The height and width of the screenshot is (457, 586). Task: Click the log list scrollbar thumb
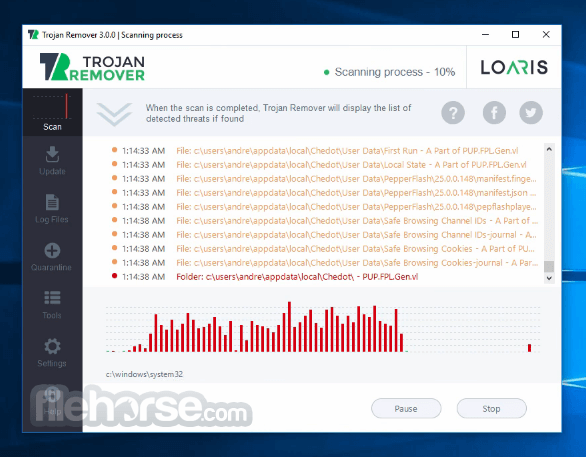pos(549,266)
